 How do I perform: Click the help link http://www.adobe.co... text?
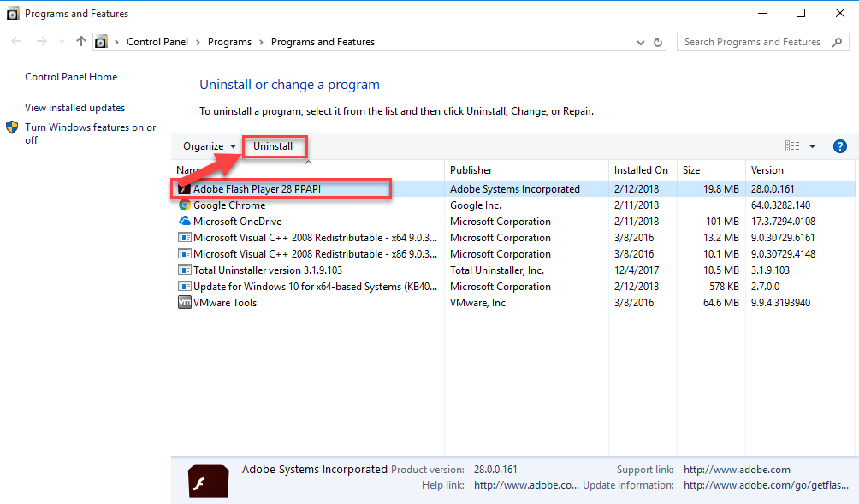526,485
